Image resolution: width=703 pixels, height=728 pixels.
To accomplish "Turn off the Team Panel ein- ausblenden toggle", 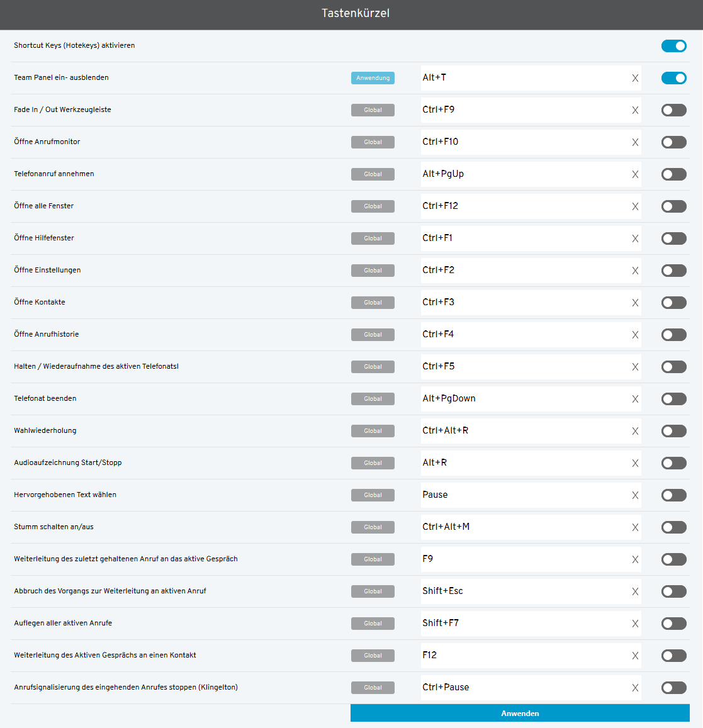I will coord(673,78).
